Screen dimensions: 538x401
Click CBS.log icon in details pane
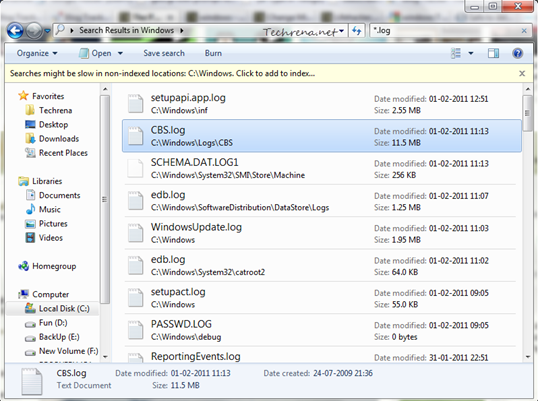click(x=32, y=381)
